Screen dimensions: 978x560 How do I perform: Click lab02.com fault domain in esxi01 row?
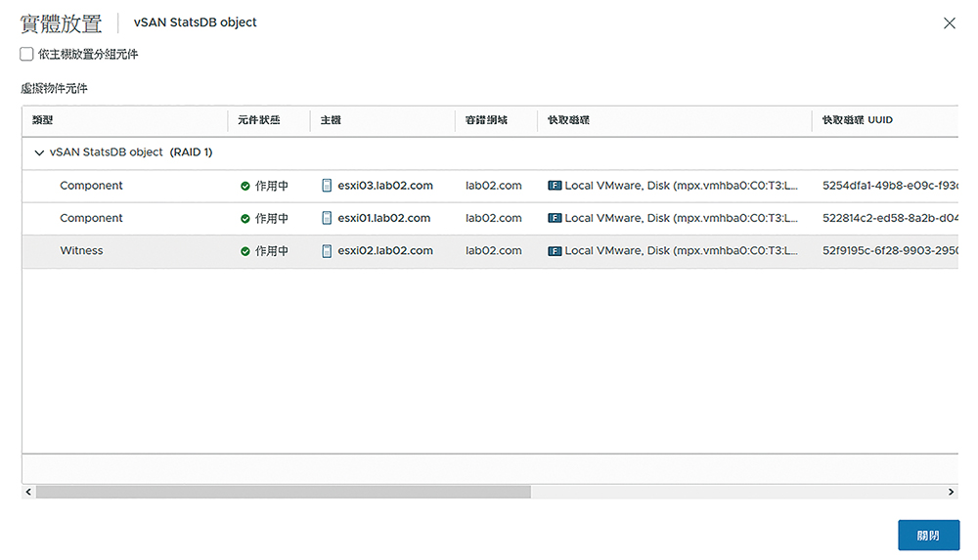[x=493, y=218]
